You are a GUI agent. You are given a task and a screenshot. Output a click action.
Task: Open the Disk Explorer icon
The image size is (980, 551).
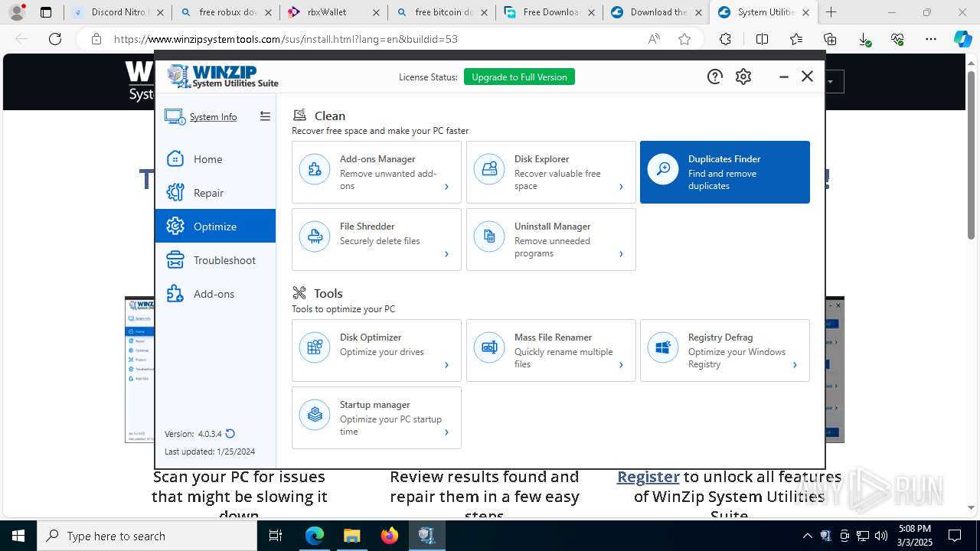coord(489,169)
